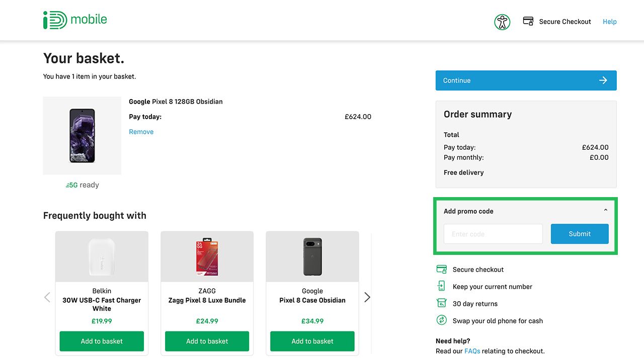Collapse the Add promo code section
The width and height of the screenshot is (644, 362).
pyautogui.click(x=605, y=211)
